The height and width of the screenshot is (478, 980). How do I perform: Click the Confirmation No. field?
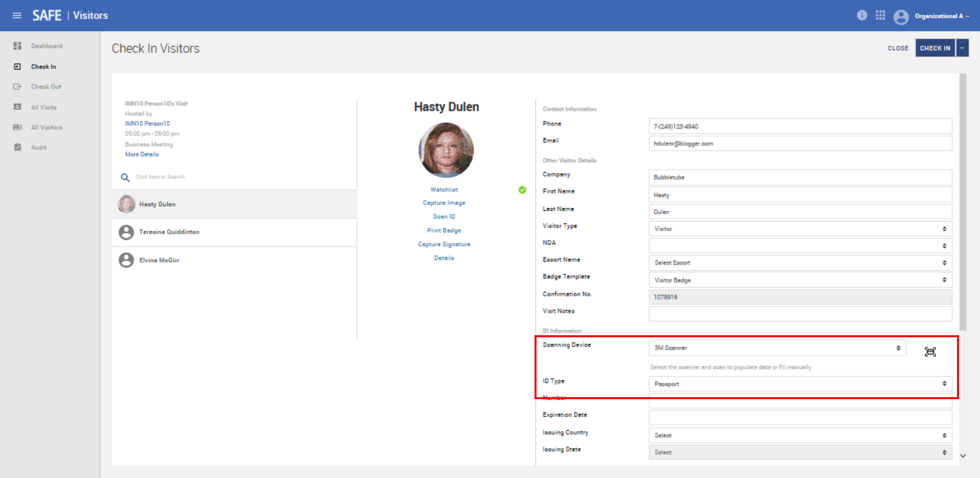(800, 297)
